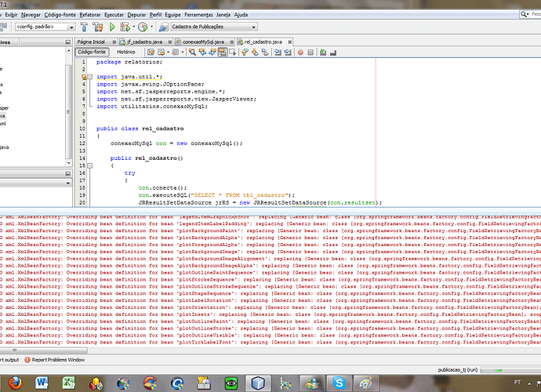The height and width of the screenshot is (392, 541).
Task: Open the Cadastro de Publicações dropdown
Action: click(214, 27)
